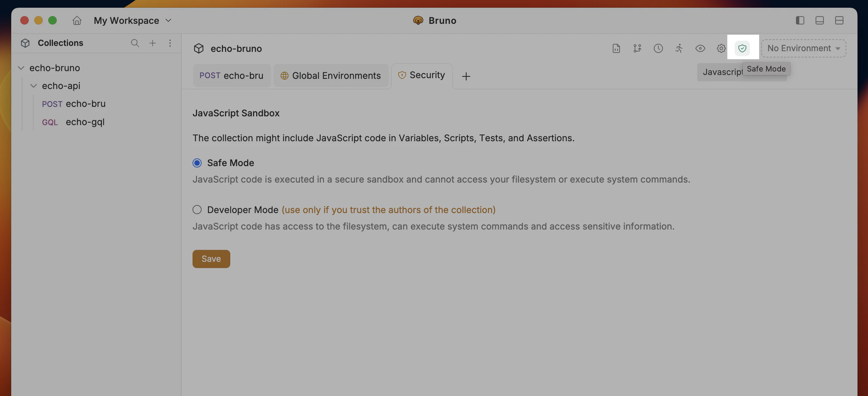Collapse the echo-bruno collection
868x396 pixels.
tap(21, 68)
